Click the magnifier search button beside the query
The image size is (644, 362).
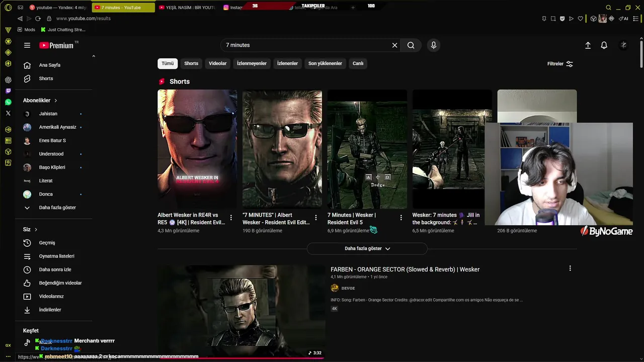click(x=411, y=45)
